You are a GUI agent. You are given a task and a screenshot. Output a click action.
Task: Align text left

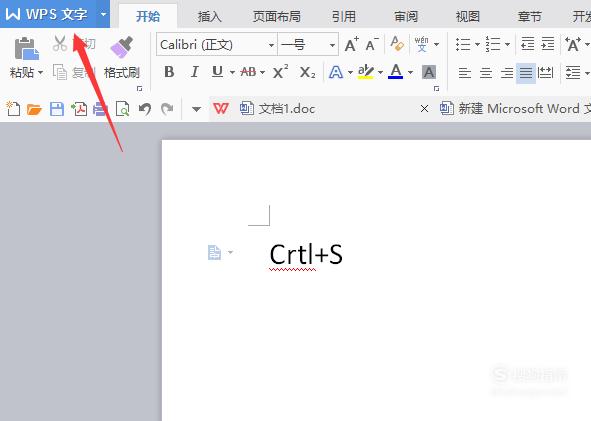[x=465, y=72]
